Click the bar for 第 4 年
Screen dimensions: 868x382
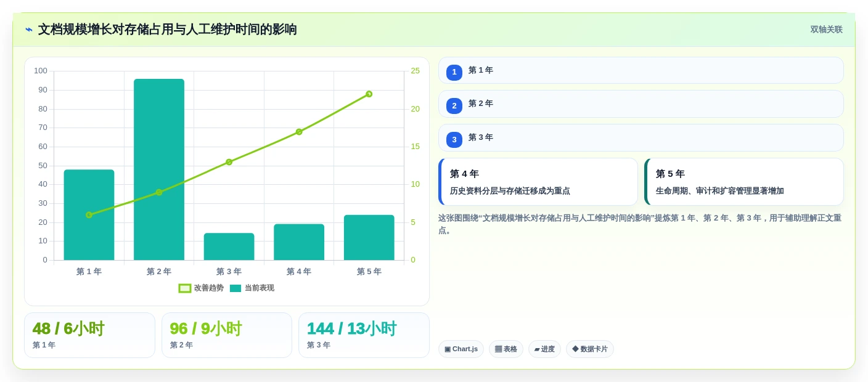(x=299, y=242)
